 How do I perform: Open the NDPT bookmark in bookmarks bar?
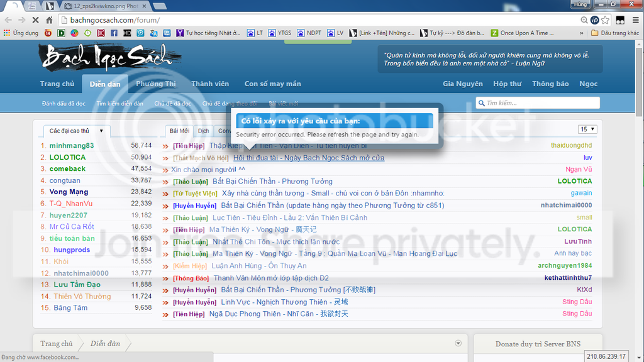tap(309, 33)
